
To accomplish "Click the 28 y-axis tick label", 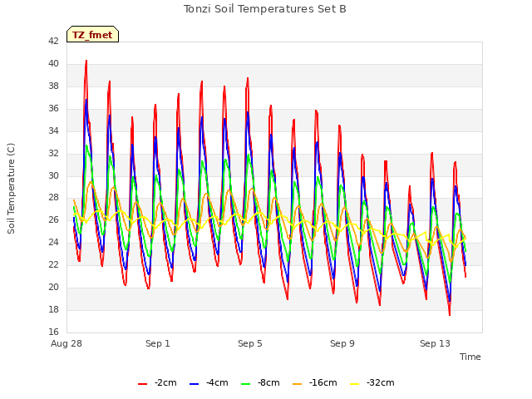I will click(53, 198).
